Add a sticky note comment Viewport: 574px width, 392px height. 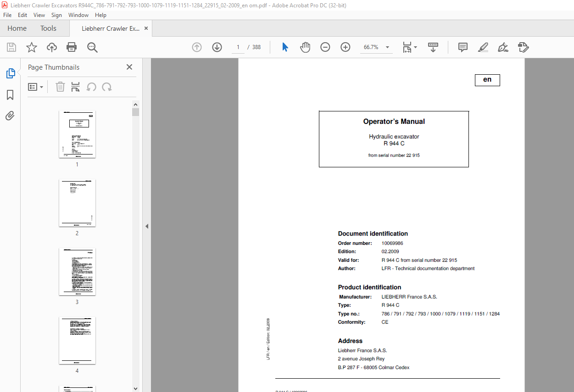[x=463, y=47]
